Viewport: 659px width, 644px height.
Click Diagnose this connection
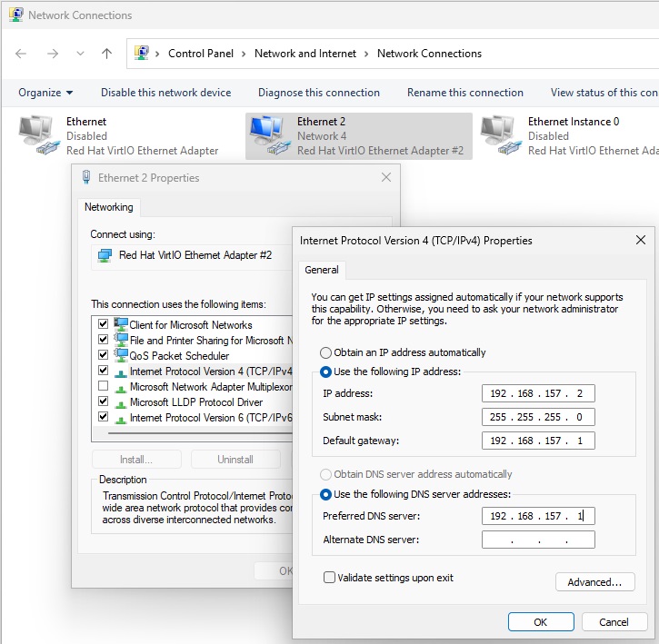(x=318, y=93)
